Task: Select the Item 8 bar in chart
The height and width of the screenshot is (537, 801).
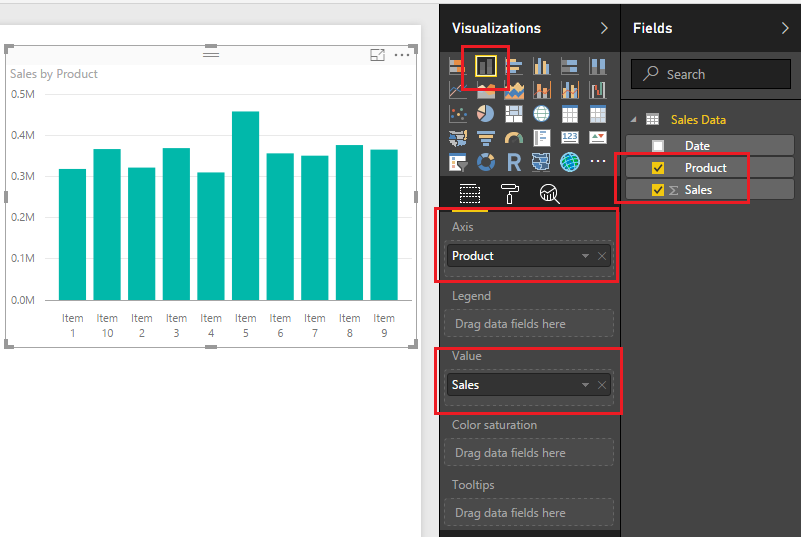Action: (349, 222)
